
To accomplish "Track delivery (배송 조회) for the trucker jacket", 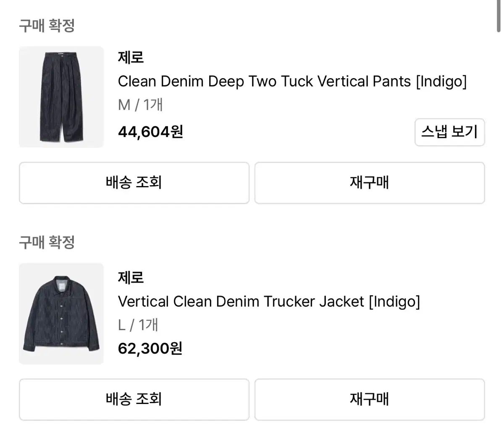I will coord(134,399).
